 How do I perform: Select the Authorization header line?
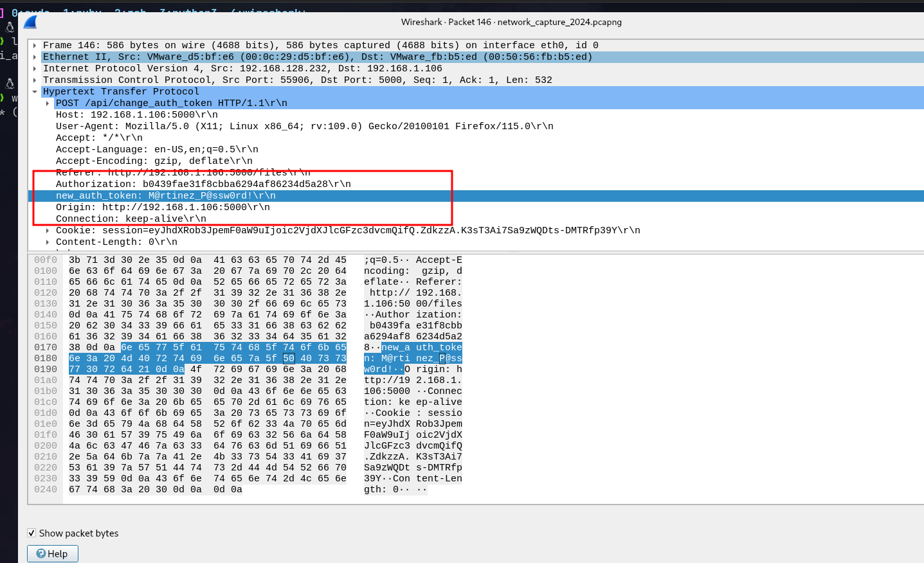[x=203, y=184]
